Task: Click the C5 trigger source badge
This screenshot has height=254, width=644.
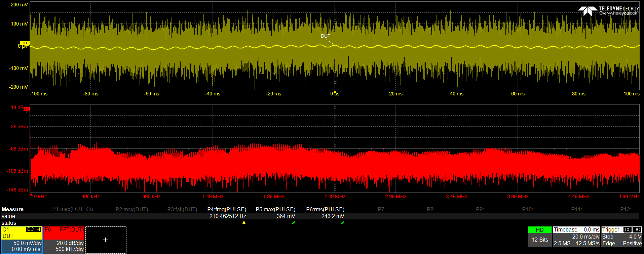Action: [628, 229]
